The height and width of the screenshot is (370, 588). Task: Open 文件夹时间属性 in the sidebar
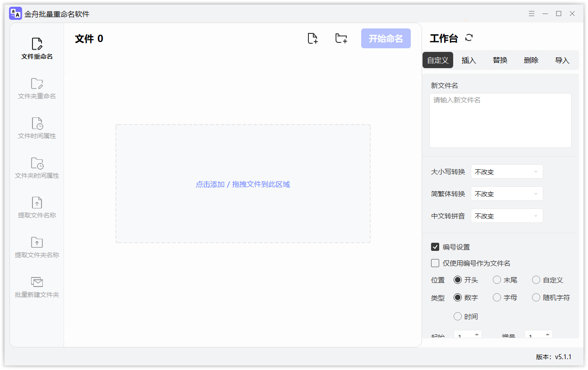(37, 168)
